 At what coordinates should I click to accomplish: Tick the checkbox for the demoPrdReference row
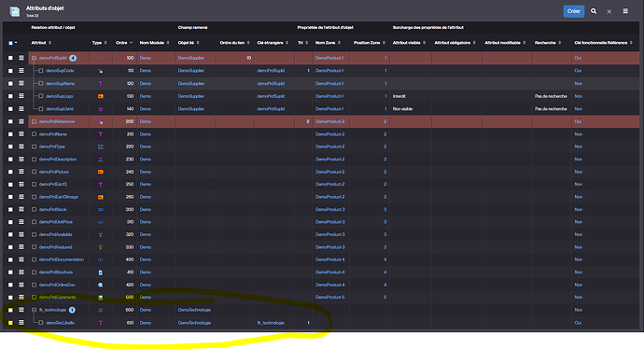10,121
